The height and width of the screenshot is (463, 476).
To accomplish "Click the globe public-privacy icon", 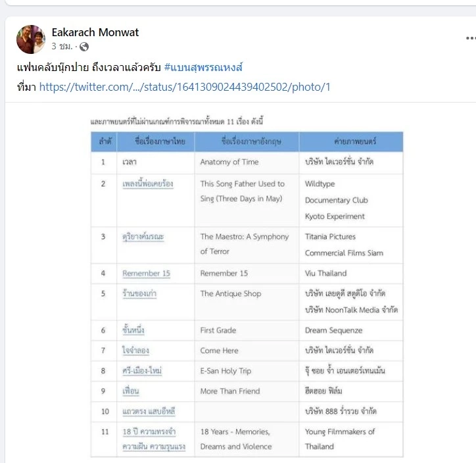I will [84, 47].
